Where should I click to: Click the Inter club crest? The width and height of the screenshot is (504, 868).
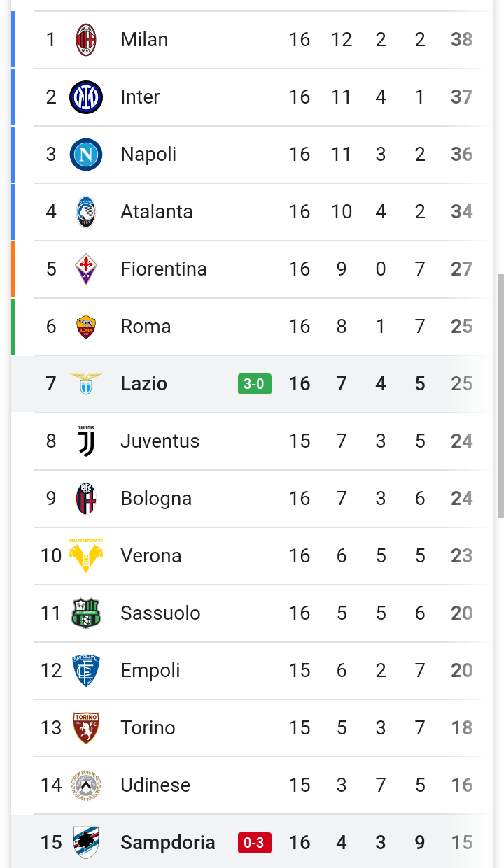pos(86,97)
